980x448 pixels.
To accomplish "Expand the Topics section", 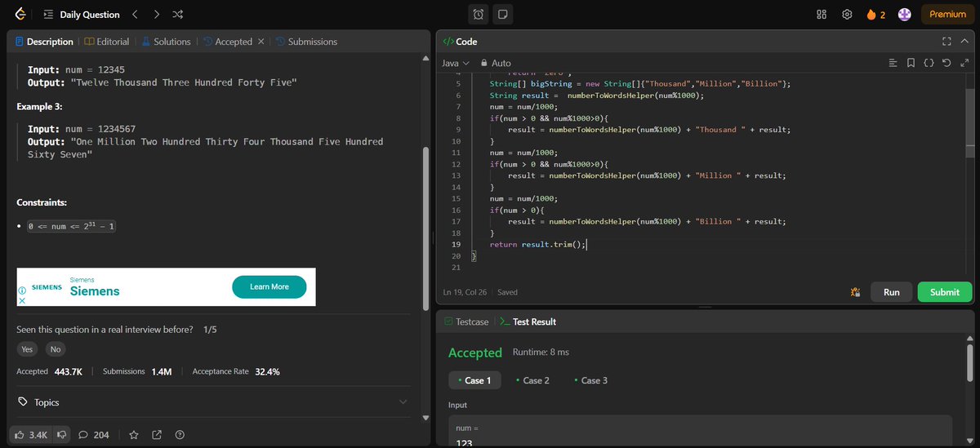I will click(x=212, y=402).
